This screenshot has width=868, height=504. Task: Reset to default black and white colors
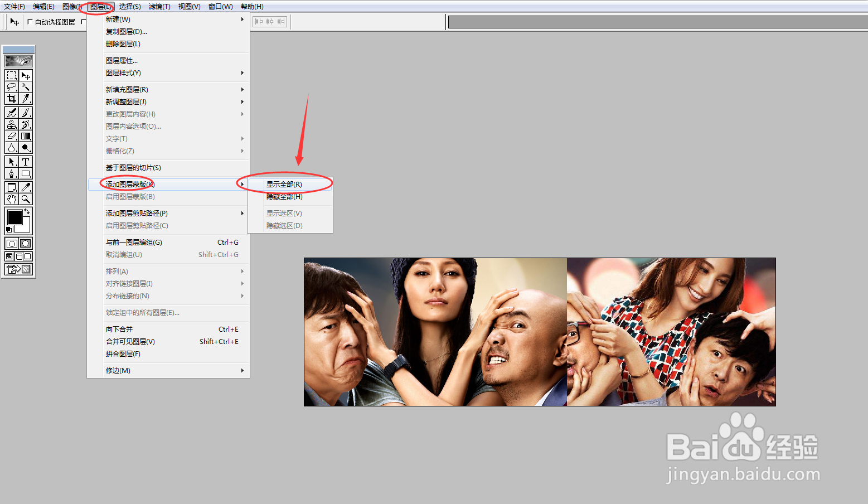click(8, 230)
